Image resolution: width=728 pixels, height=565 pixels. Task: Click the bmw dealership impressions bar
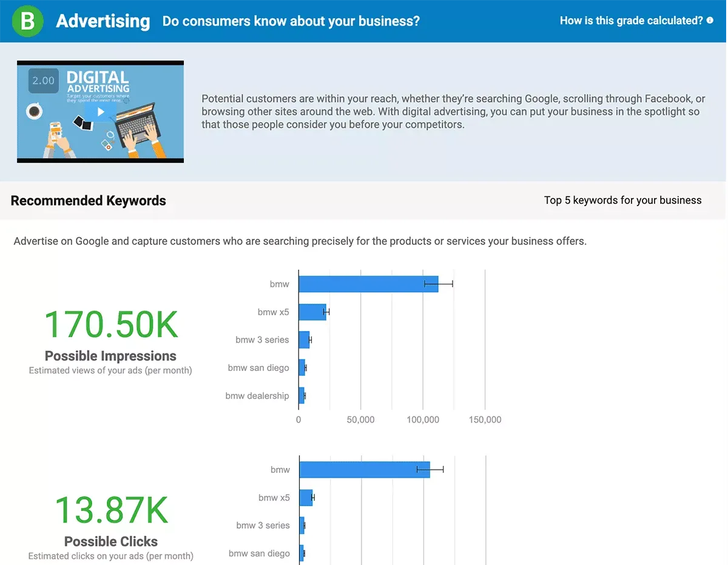pos(302,396)
